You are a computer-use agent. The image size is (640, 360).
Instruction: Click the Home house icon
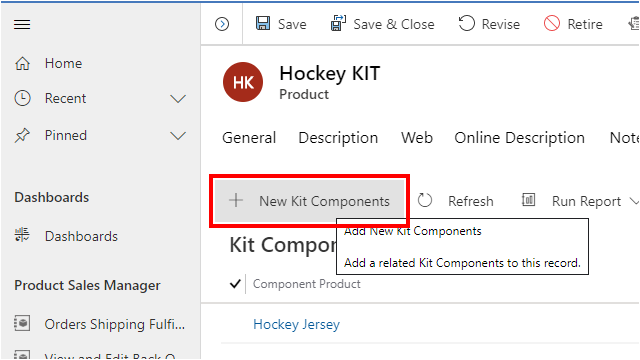22,63
